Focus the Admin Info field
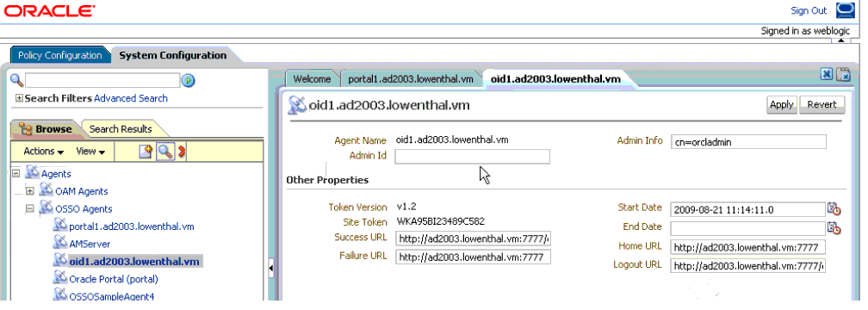Screen dimensions: 868x310 (x=748, y=142)
